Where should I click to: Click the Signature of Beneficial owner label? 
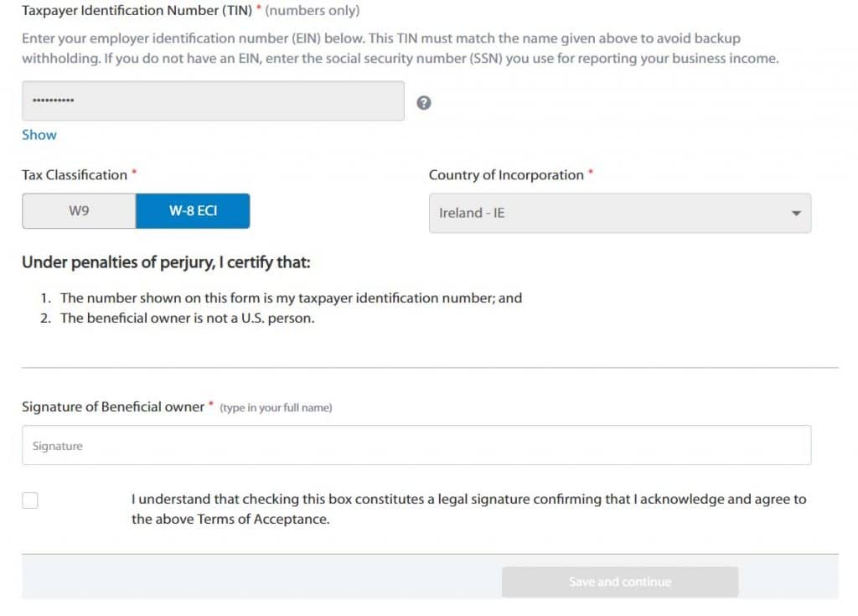click(113, 406)
